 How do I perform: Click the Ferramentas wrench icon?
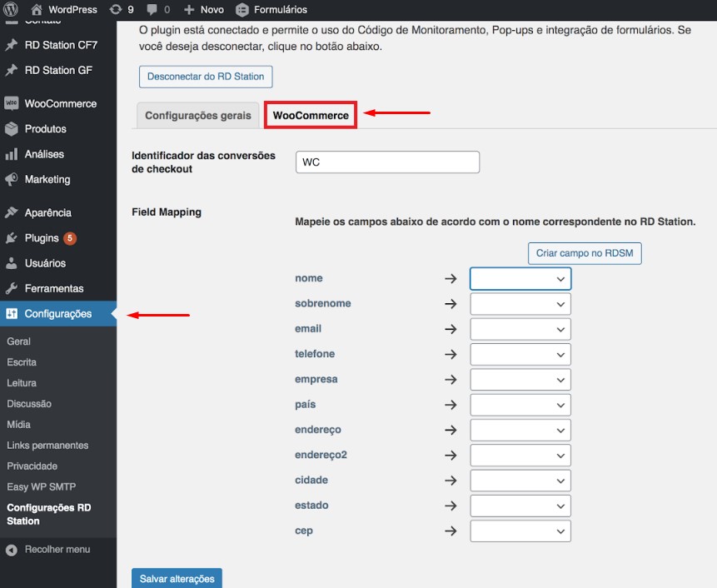pos(12,288)
